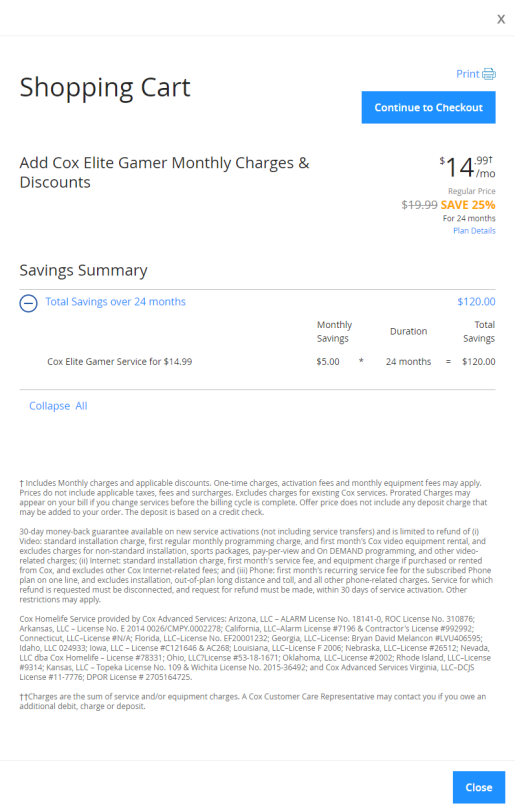Click the Shopping Cart heading

pyautogui.click(x=105, y=87)
